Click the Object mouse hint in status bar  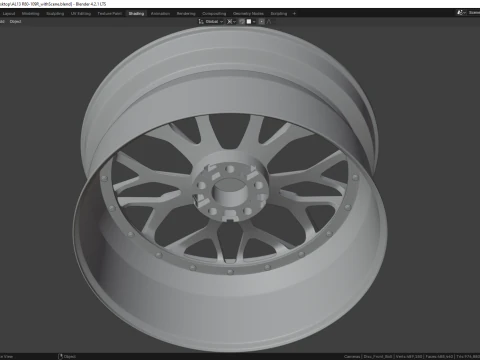click(67, 357)
